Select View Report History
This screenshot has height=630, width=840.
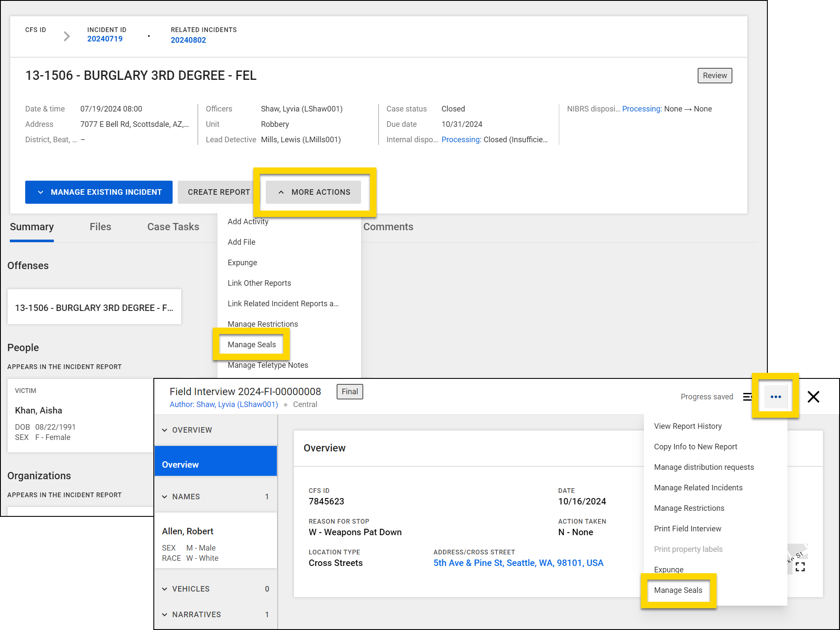pos(715,426)
